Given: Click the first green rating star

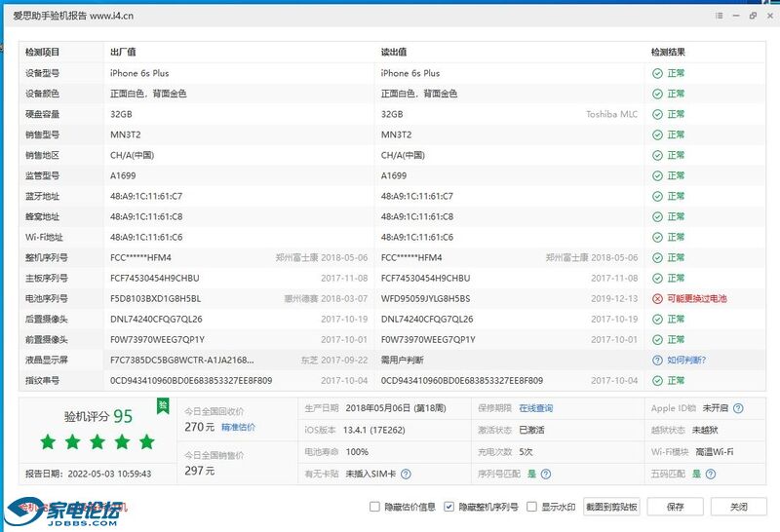Looking at the screenshot, I should pyautogui.click(x=48, y=441).
